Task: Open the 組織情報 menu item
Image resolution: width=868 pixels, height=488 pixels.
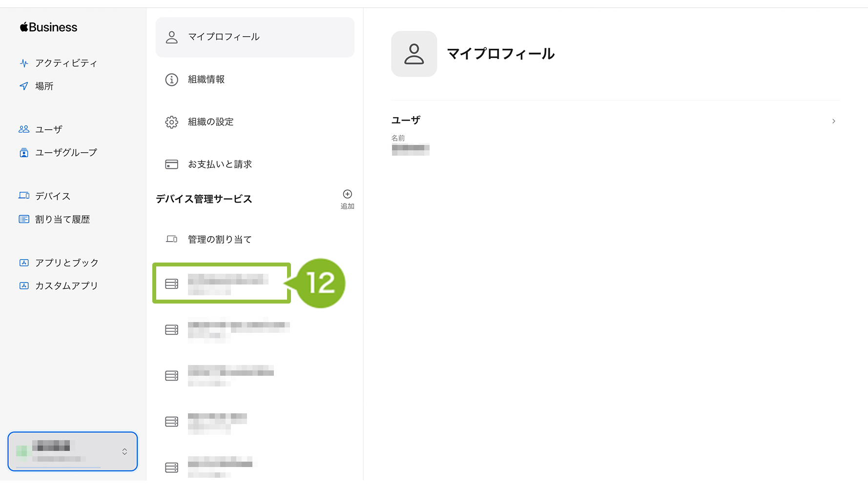Action: tap(255, 80)
